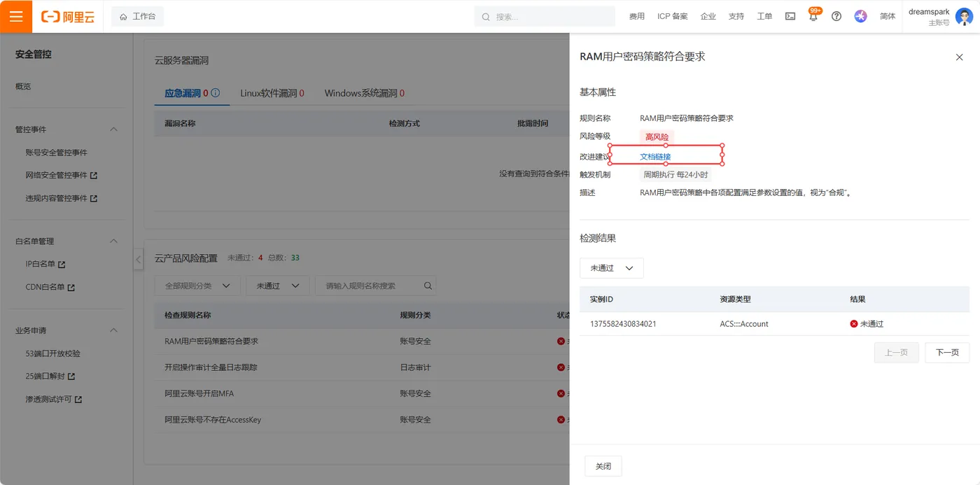
Task: Launch the Cloud Shell terminal icon
Action: pos(790,16)
